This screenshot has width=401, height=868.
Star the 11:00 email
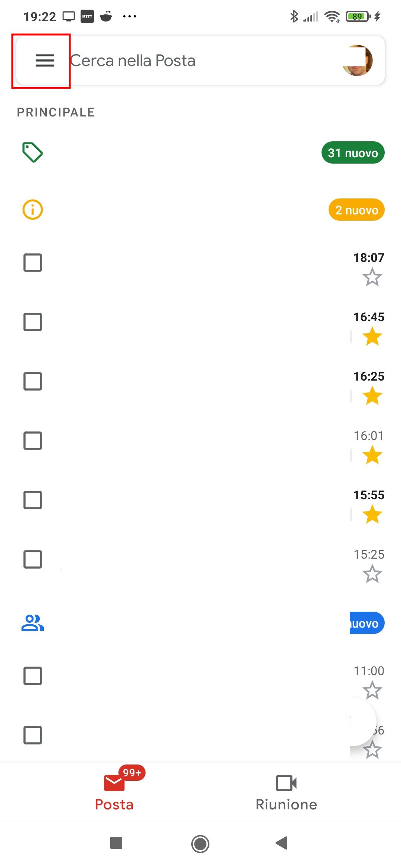pyautogui.click(x=372, y=691)
